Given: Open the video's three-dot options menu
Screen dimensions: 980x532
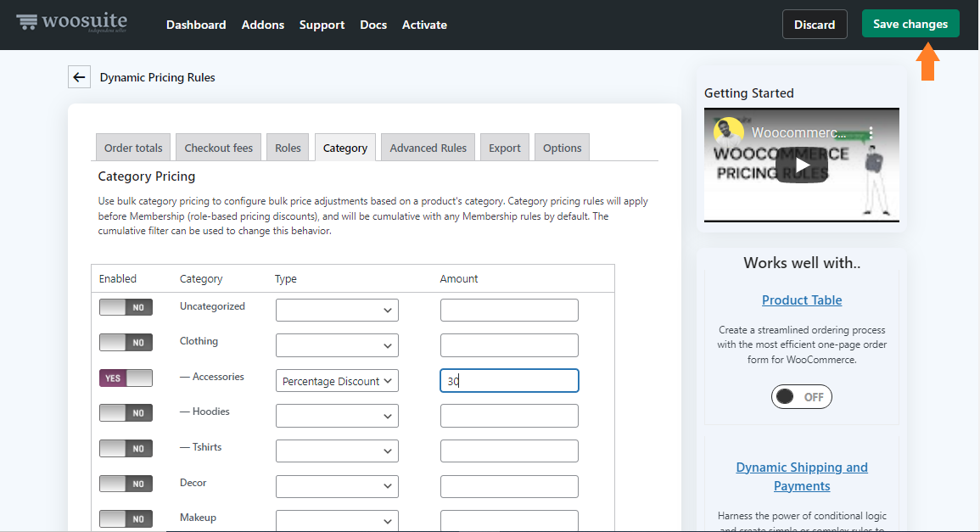Looking at the screenshot, I should tap(870, 132).
